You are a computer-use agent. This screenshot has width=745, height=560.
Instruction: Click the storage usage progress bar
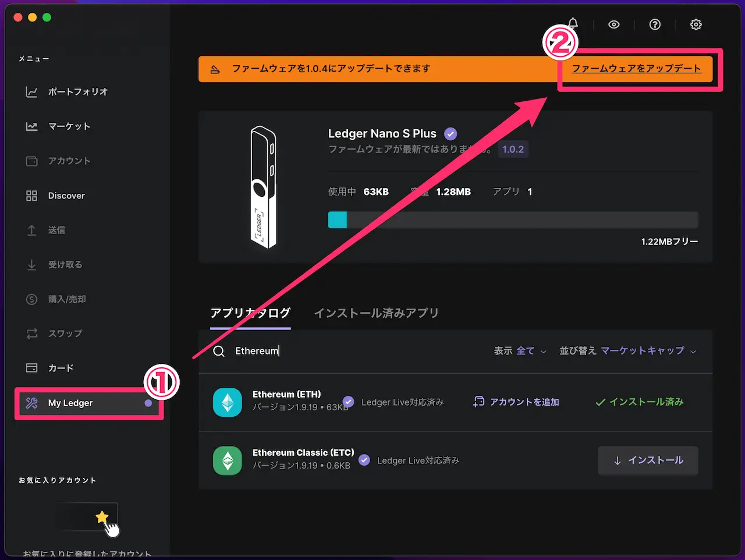click(513, 220)
